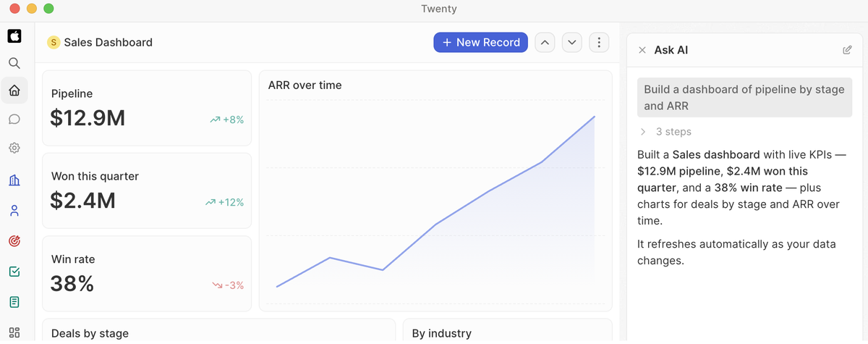
Task: Click the yellow S Sales Dashboard avatar
Action: click(54, 43)
